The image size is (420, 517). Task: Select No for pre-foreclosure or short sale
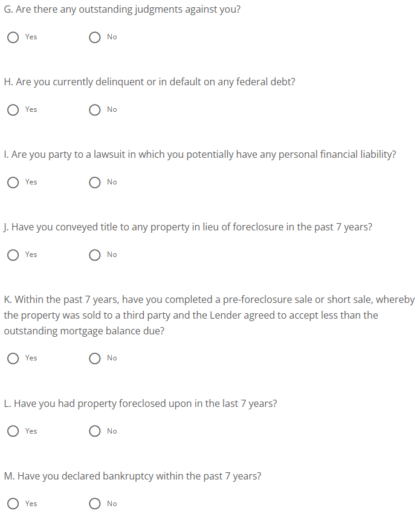[95, 359]
